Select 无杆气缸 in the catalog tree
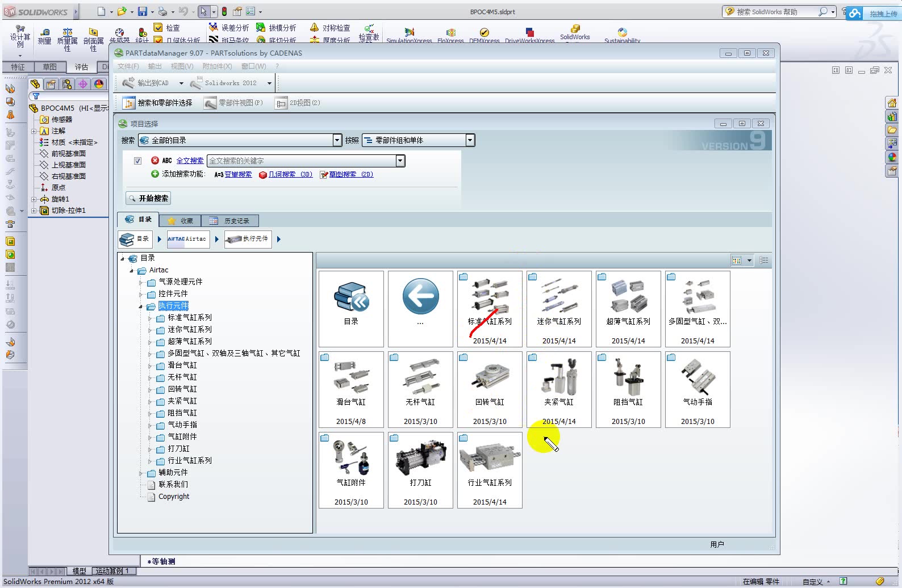The width and height of the screenshot is (902, 588). (x=182, y=377)
